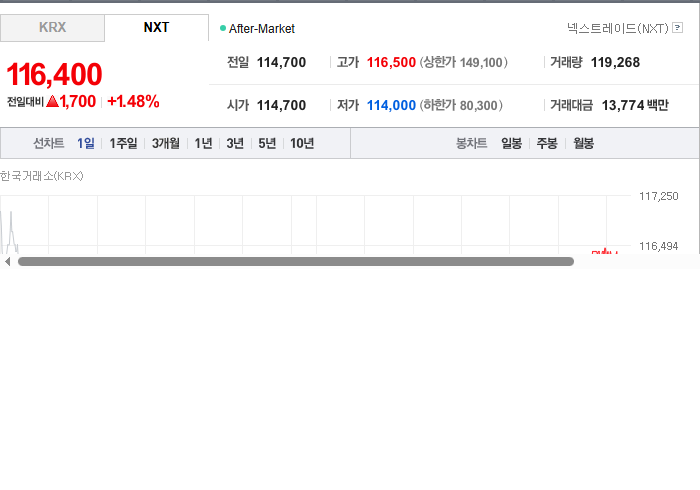Select the 1년 chart period
This screenshot has height=490, width=700.
coord(203,143)
